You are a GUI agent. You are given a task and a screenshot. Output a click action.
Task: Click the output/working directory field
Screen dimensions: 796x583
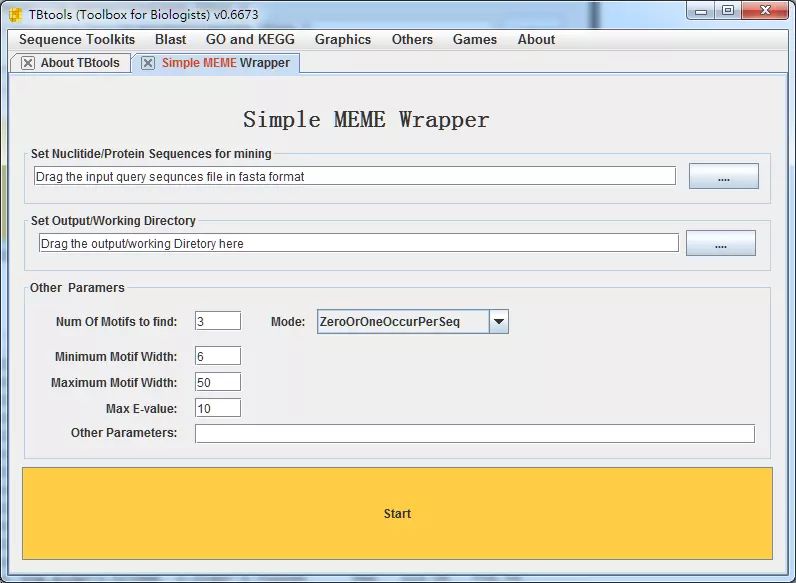(357, 243)
